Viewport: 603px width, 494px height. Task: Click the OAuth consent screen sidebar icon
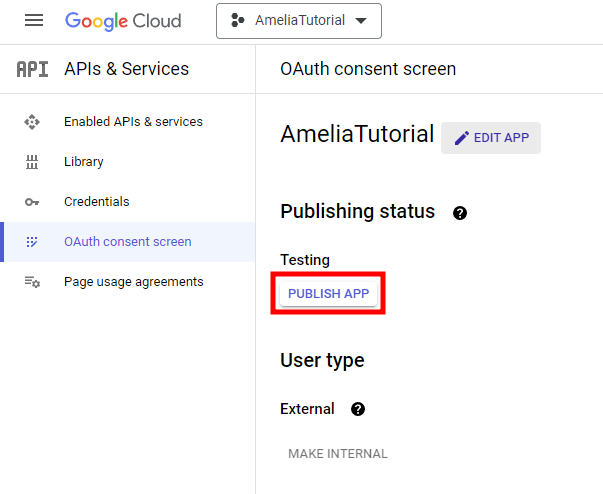32,242
